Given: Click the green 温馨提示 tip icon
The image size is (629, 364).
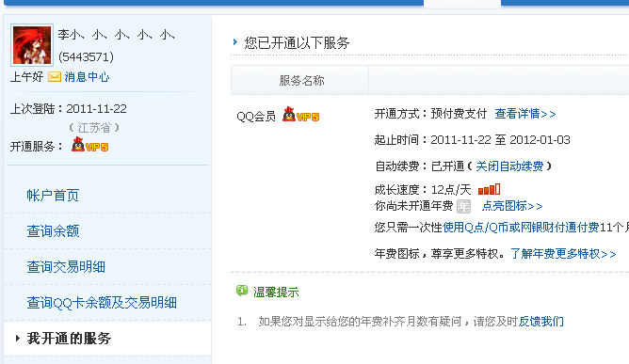Looking at the screenshot, I should click(242, 291).
